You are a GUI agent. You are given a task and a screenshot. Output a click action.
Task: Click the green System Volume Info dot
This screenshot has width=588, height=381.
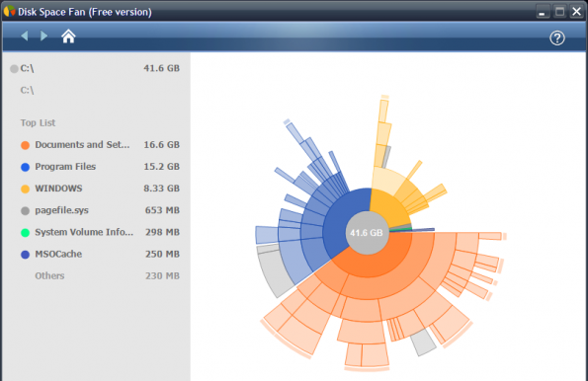(25, 233)
